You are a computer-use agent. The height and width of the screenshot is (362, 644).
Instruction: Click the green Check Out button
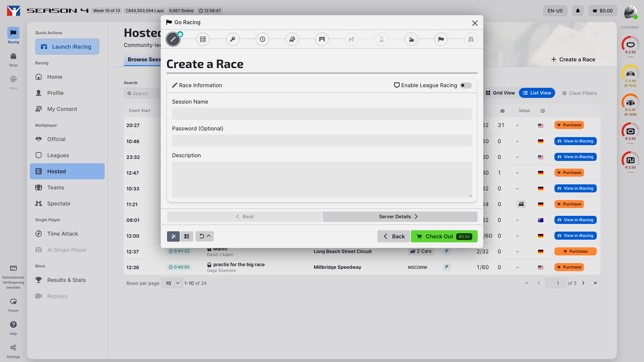[444, 236]
